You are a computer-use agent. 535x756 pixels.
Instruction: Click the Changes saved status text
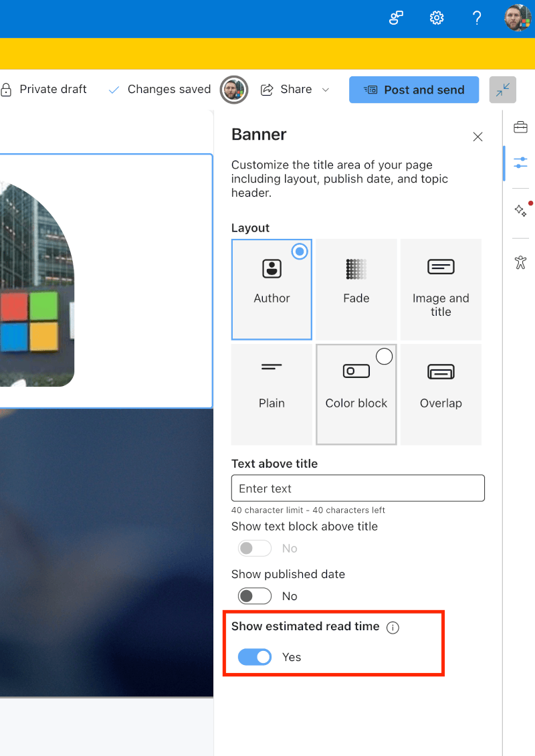coord(169,89)
